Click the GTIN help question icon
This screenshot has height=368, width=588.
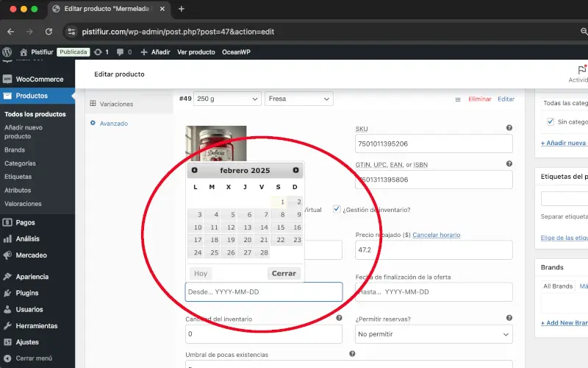[509, 163]
